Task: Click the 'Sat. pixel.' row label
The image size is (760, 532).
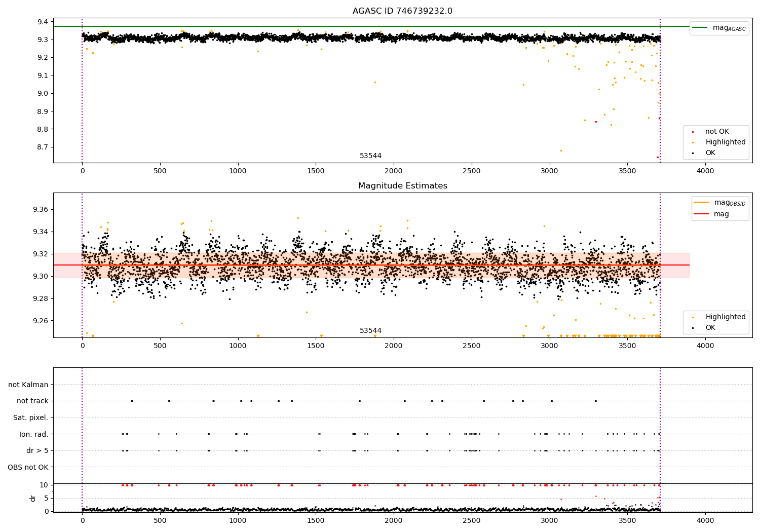Action: [31, 418]
